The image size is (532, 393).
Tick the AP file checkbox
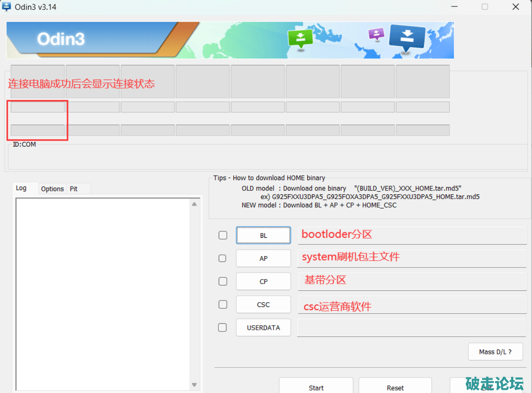[222, 258]
